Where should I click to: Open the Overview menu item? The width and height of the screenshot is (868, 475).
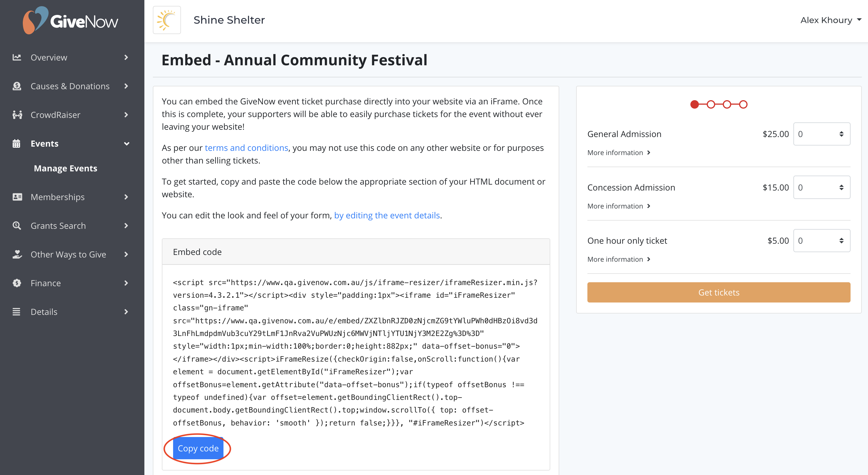[49, 58]
